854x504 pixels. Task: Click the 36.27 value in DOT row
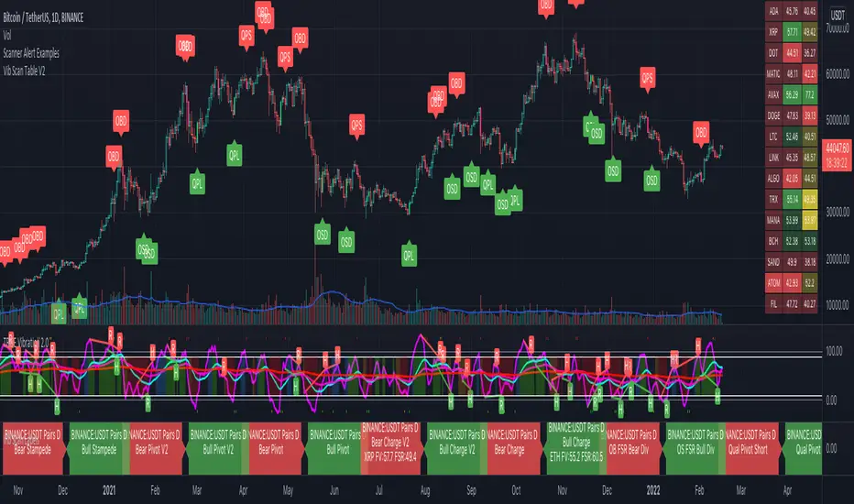810,53
